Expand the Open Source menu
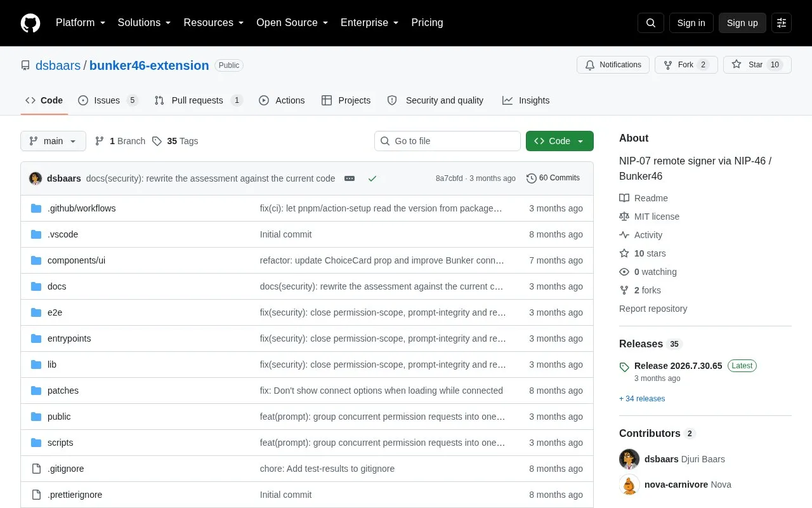Screen dimensions: 812x508 [x=292, y=23]
